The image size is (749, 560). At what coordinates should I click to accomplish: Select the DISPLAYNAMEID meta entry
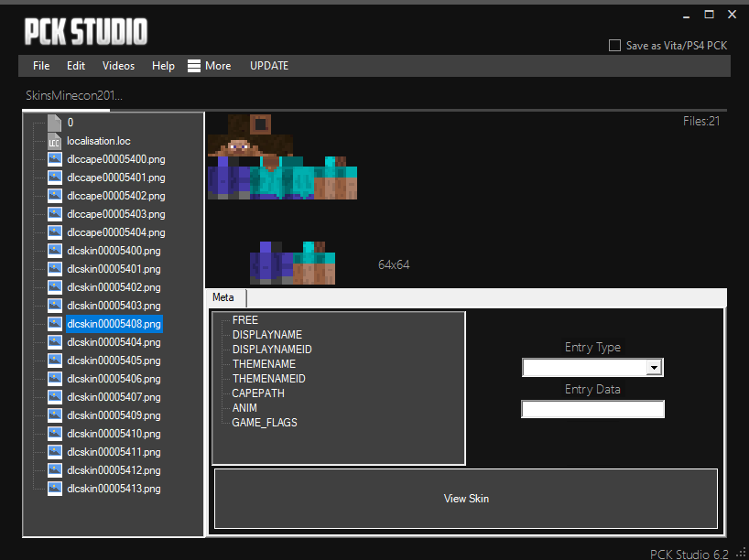(272, 350)
